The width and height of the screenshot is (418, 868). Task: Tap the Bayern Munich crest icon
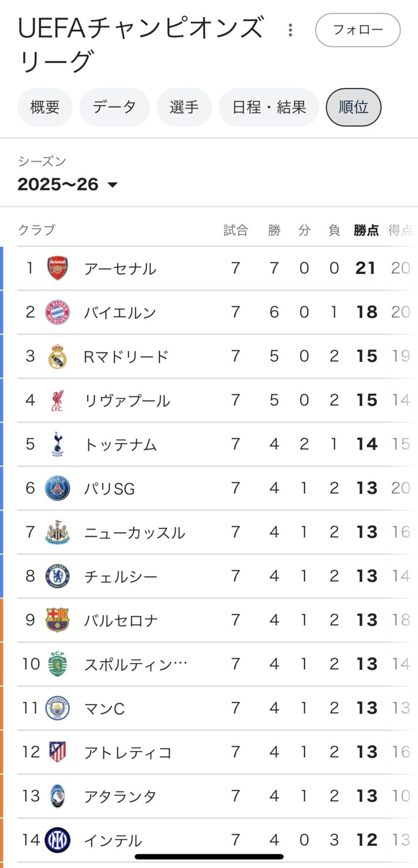tap(57, 312)
